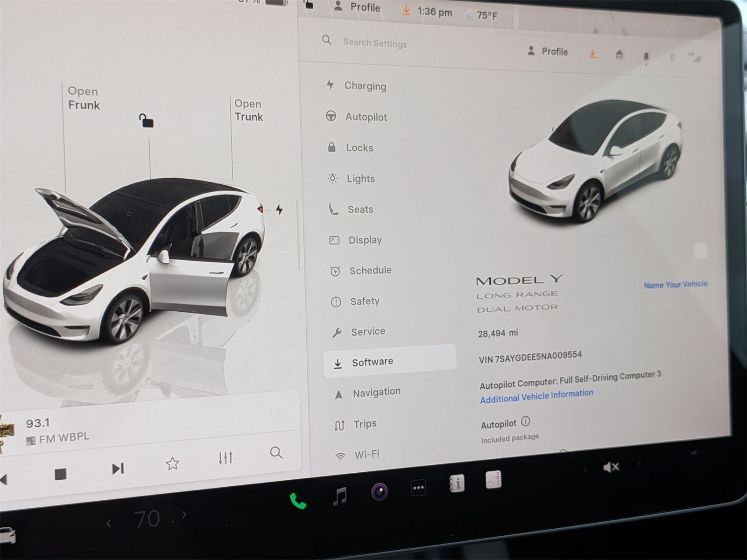Screen dimensions: 747x560
Task: Open the music note app
Action: (x=339, y=496)
